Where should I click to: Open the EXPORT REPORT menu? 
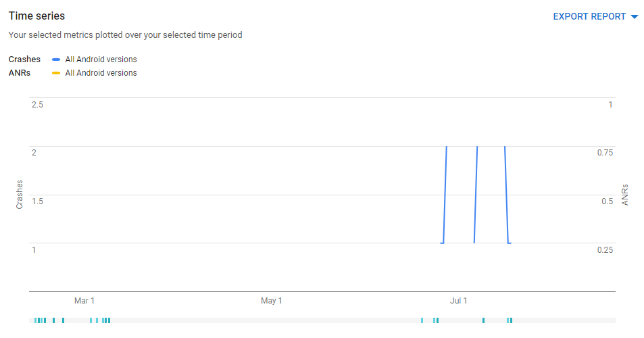coord(589,16)
